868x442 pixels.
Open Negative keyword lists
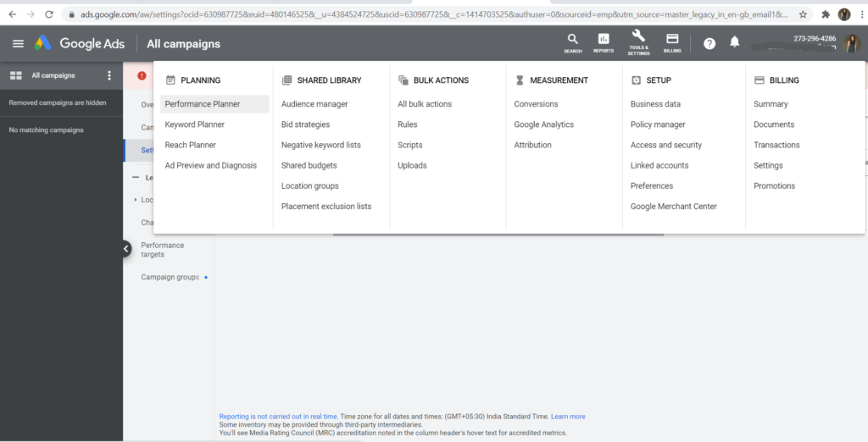pyautogui.click(x=320, y=145)
